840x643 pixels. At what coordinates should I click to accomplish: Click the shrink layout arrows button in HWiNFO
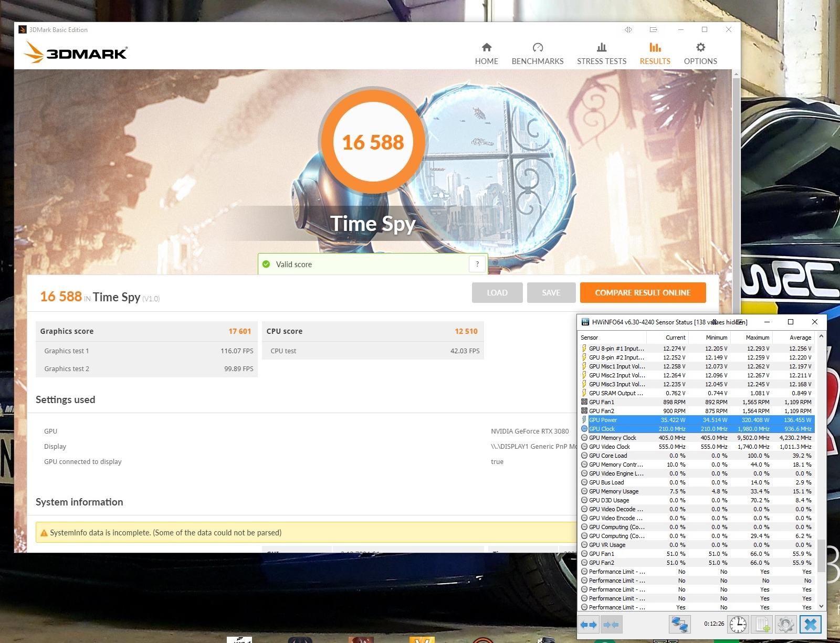[611, 625]
